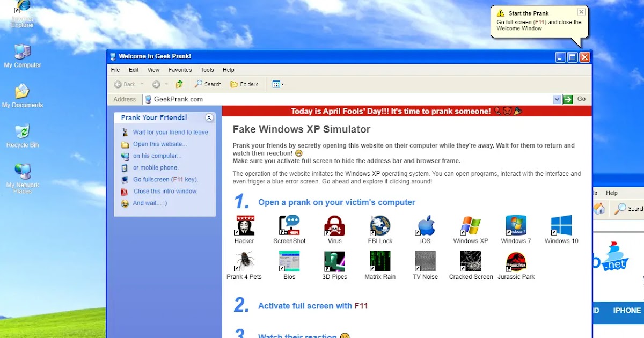Click 'And wait... :)' sidebar link

pyautogui.click(x=150, y=203)
